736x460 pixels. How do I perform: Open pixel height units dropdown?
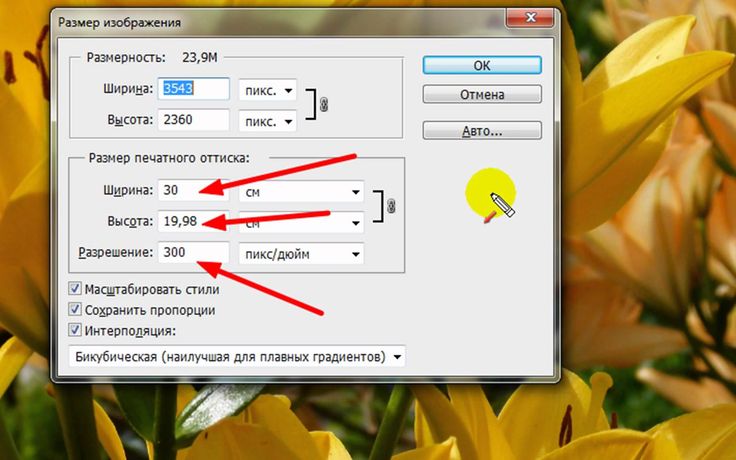[x=268, y=121]
